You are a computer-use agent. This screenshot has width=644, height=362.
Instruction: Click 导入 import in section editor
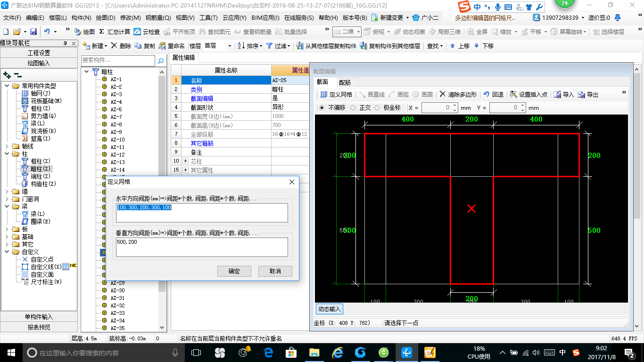pyautogui.click(x=564, y=94)
